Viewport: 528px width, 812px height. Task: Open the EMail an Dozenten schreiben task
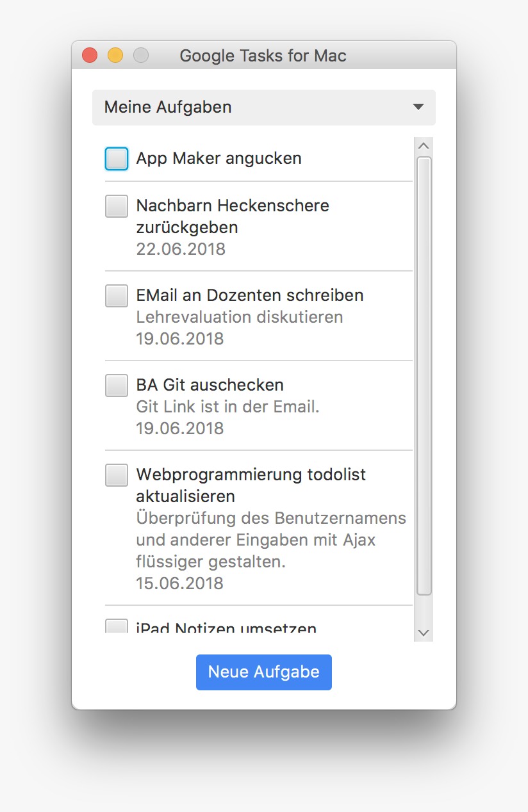249,295
